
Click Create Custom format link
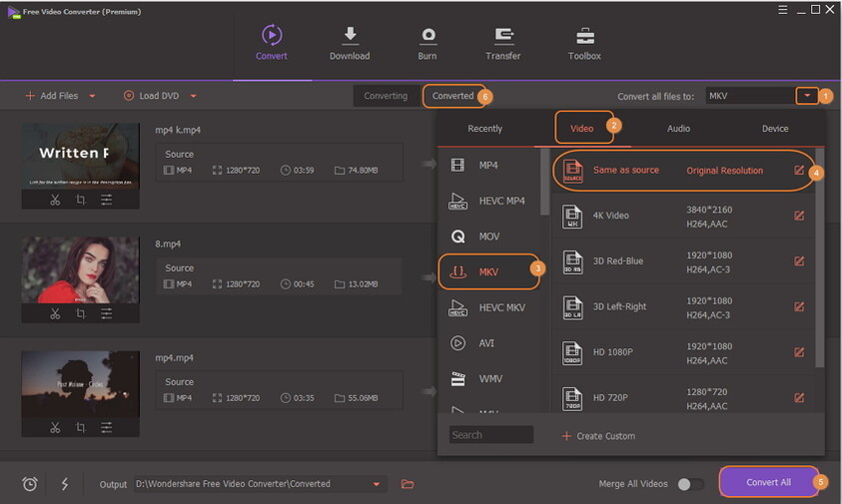597,436
